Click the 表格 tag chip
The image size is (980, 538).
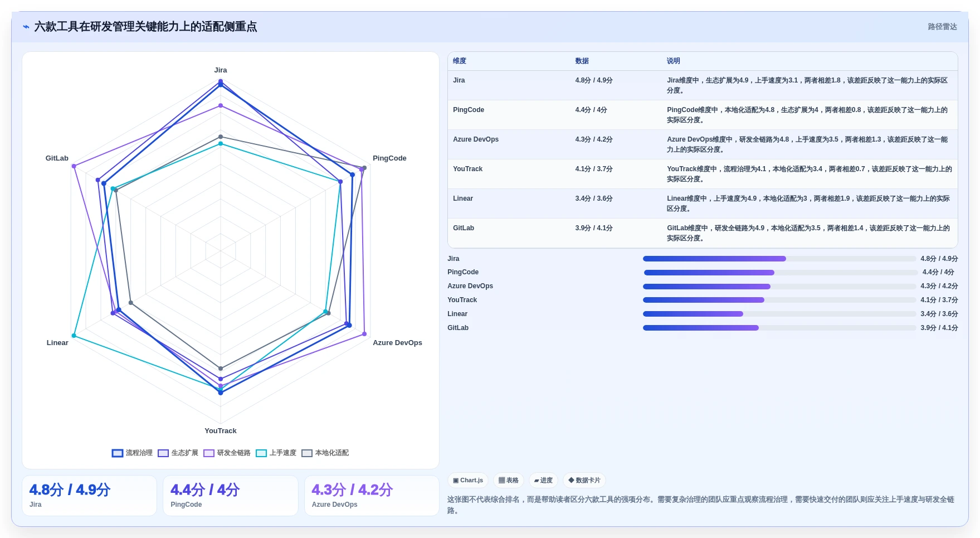pos(508,480)
